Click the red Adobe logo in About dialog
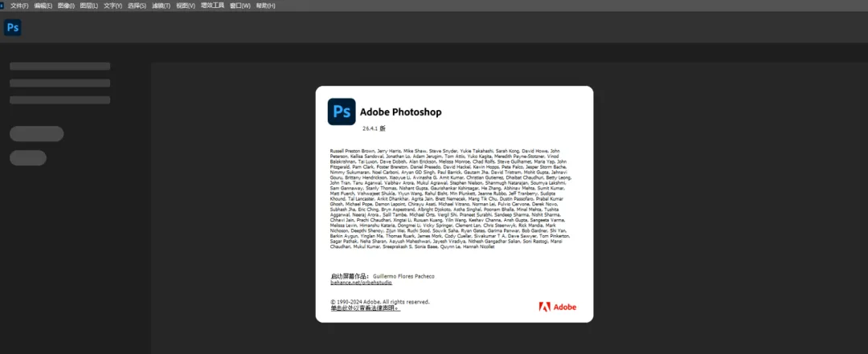Image resolution: width=868 pixels, height=354 pixels. [x=558, y=307]
